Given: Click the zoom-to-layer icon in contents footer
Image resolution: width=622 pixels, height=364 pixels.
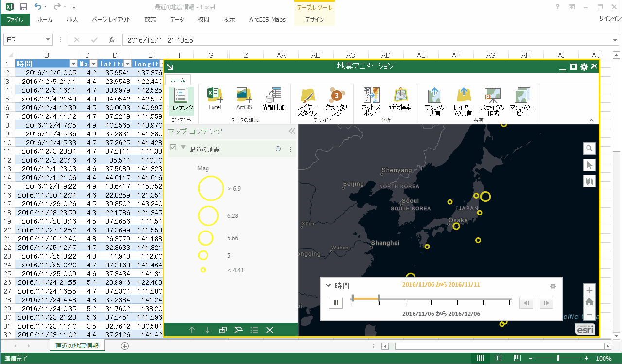Looking at the screenshot, I should pyautogui.click(x=239, y=330).
